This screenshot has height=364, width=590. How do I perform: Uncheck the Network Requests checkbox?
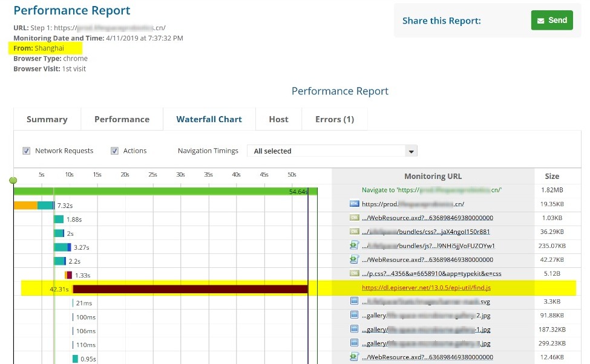tap(27, 151)
